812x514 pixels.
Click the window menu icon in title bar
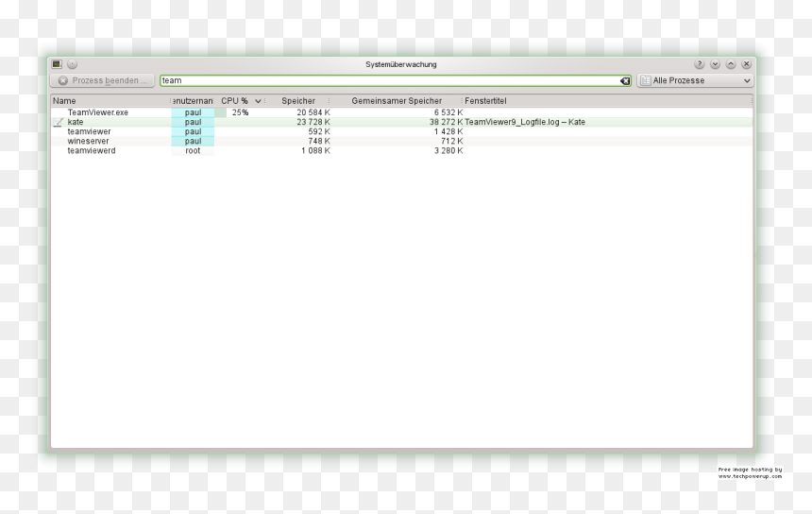coord(57,64)
